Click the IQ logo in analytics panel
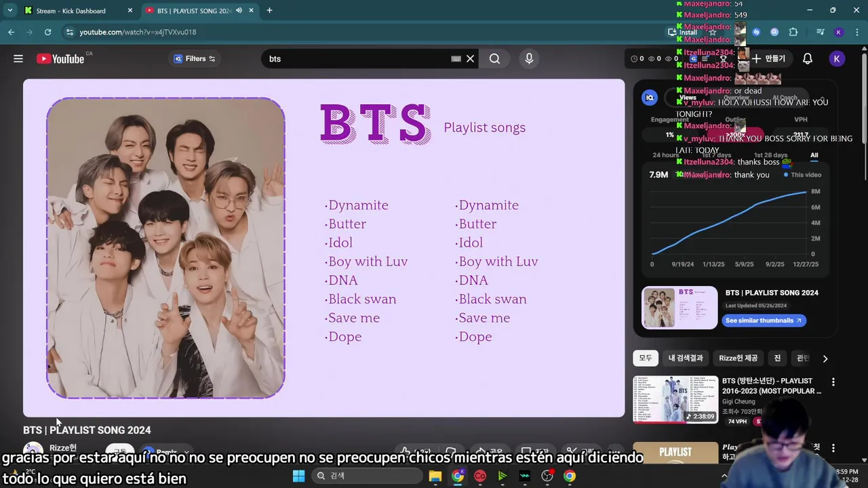This screenshot has width=868, height=488. point(650,98)
